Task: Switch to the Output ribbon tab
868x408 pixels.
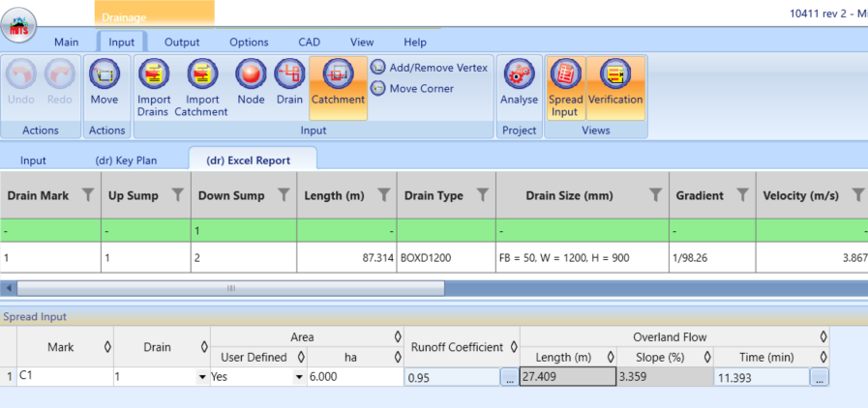Action: click(182, 42)
